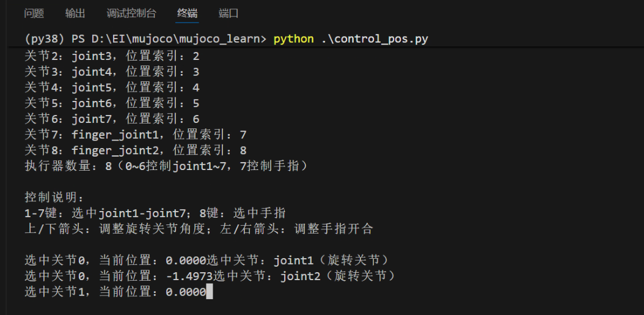Activate the 终端 tab
The height and width of the screenshot is (315, 644).
pos(188,13)
